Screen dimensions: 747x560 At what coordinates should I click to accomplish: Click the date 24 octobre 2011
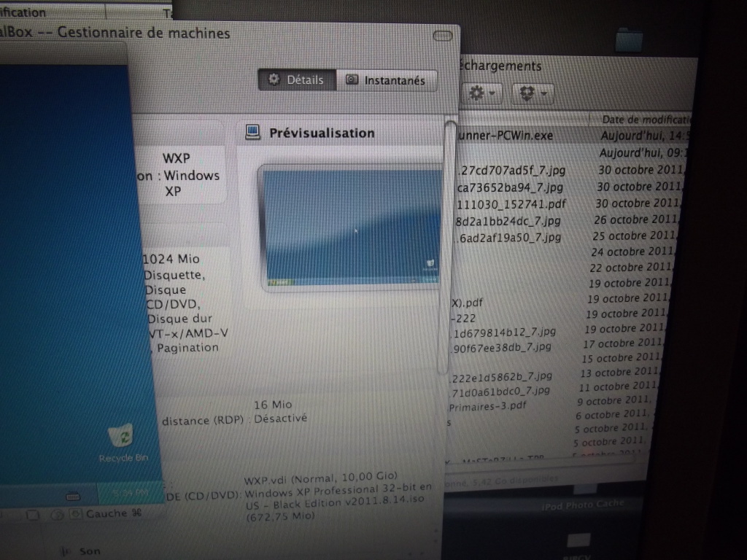pos(632,252)
